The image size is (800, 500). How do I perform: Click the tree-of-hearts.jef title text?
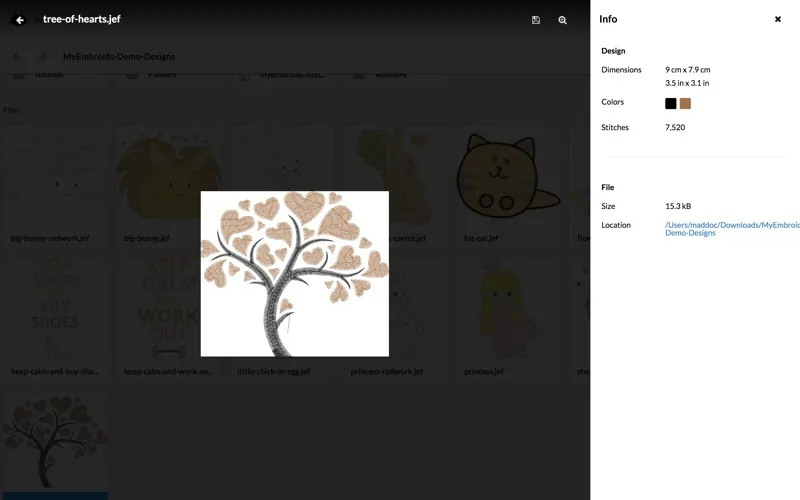point(82,19)
